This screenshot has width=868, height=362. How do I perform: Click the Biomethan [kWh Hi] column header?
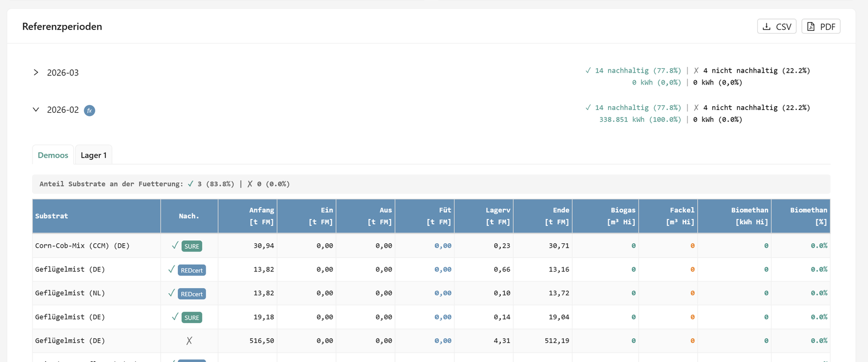pyautogui.click(x=735, y=216)
